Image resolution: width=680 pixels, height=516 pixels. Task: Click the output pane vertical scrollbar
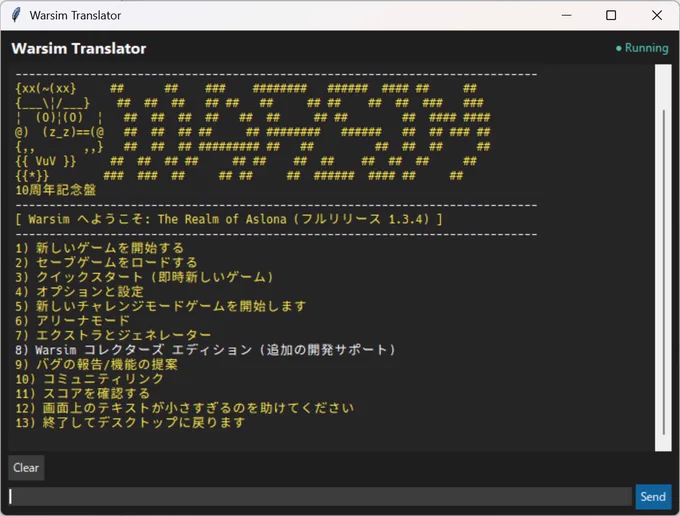tap(663, 258)
